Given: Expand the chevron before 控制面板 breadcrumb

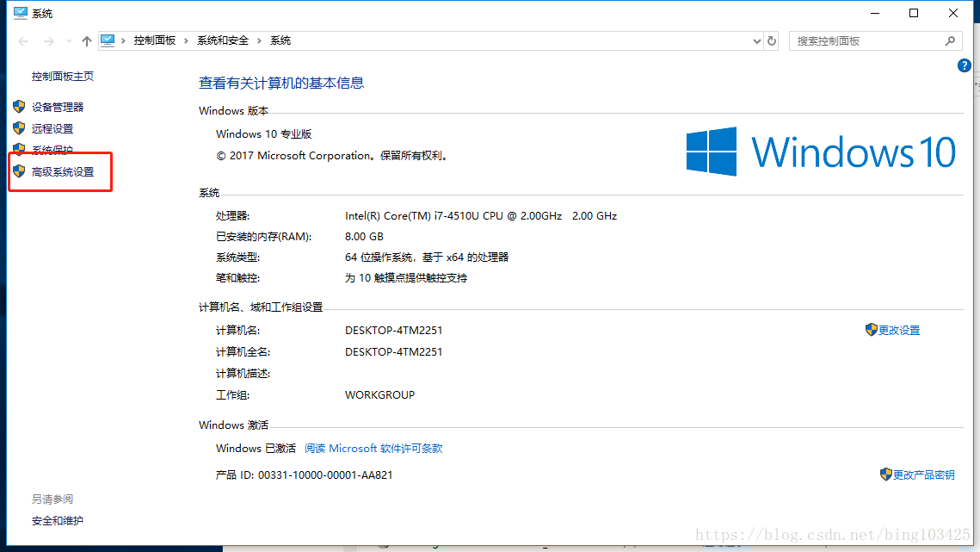Looking at the screenshot, I should [x=123, y=40].
